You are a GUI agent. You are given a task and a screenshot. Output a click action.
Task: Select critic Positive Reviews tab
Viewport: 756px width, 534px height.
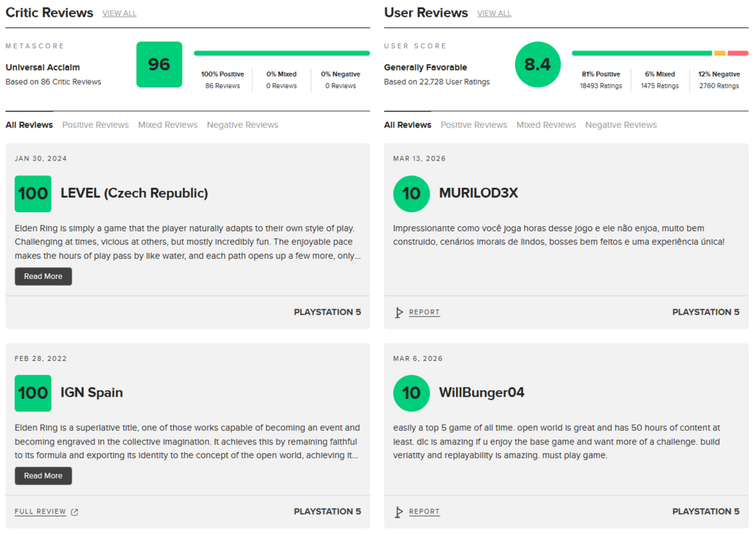95,125
